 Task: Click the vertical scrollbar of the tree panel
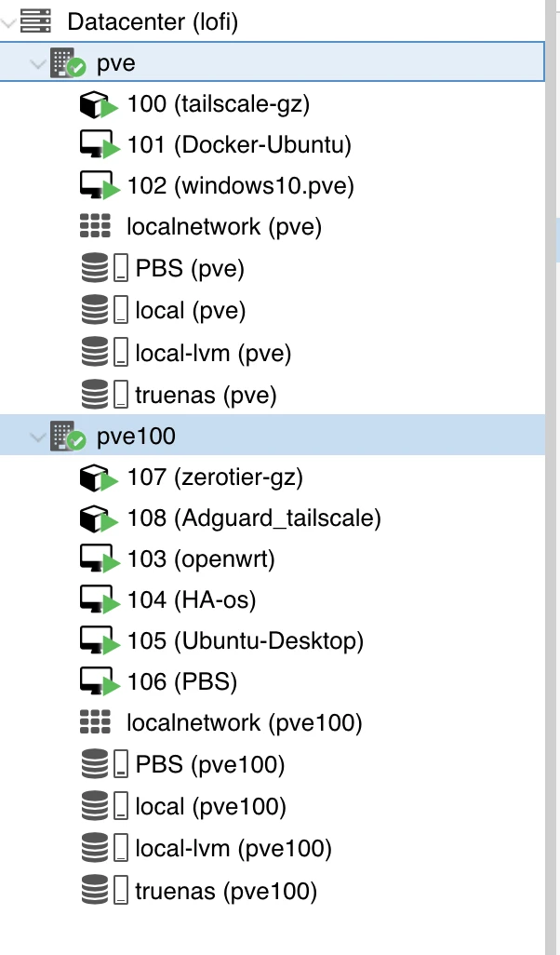pyautogui.click(x=553, y=465)
